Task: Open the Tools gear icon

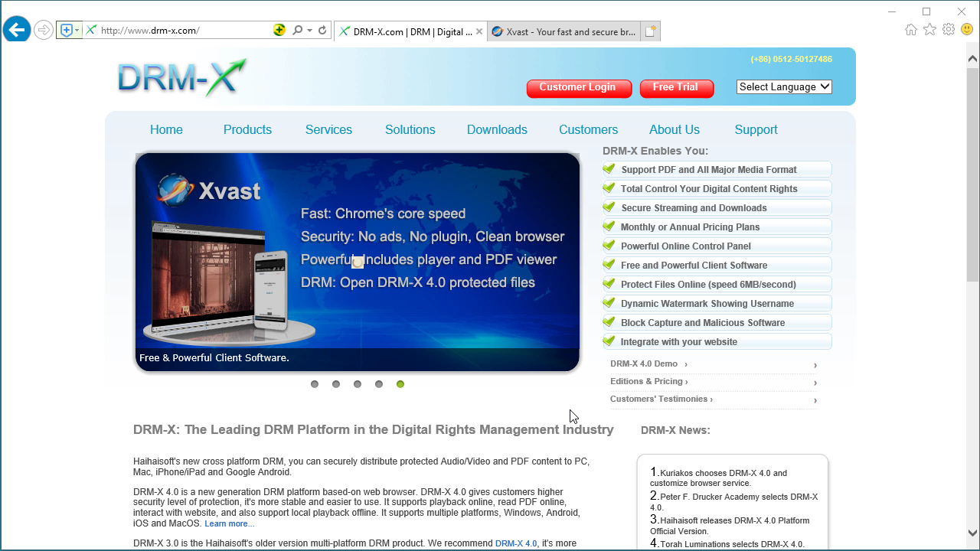Action: tap(949, 30)
